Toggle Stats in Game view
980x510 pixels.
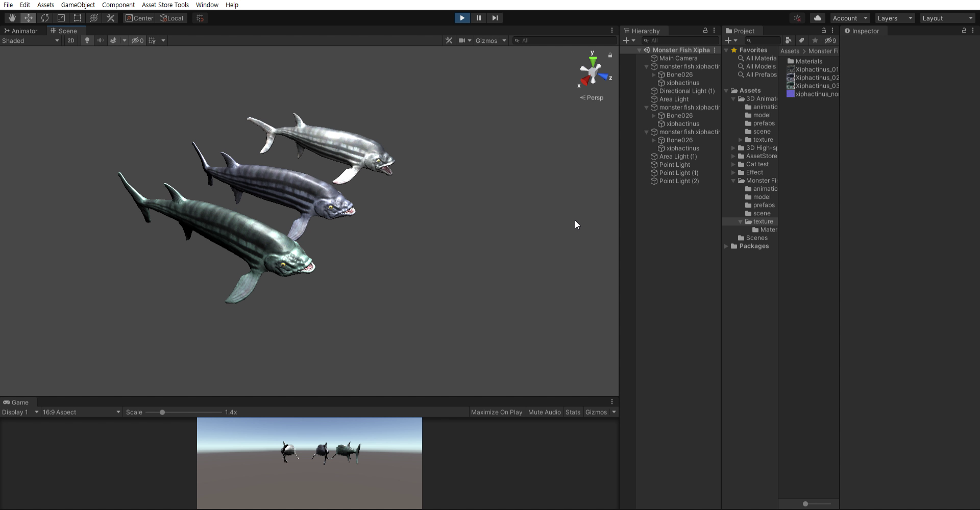(x=573, y=412)
